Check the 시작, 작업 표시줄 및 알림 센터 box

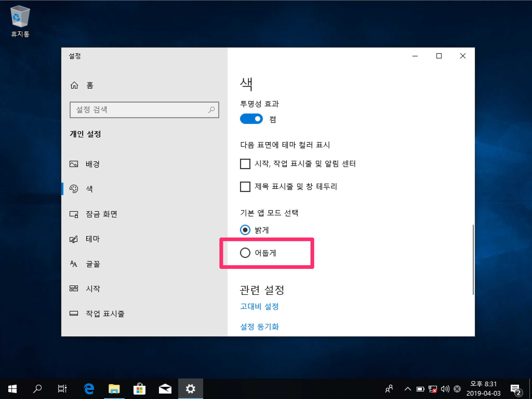pyautogui.click(x=245, y=164)
